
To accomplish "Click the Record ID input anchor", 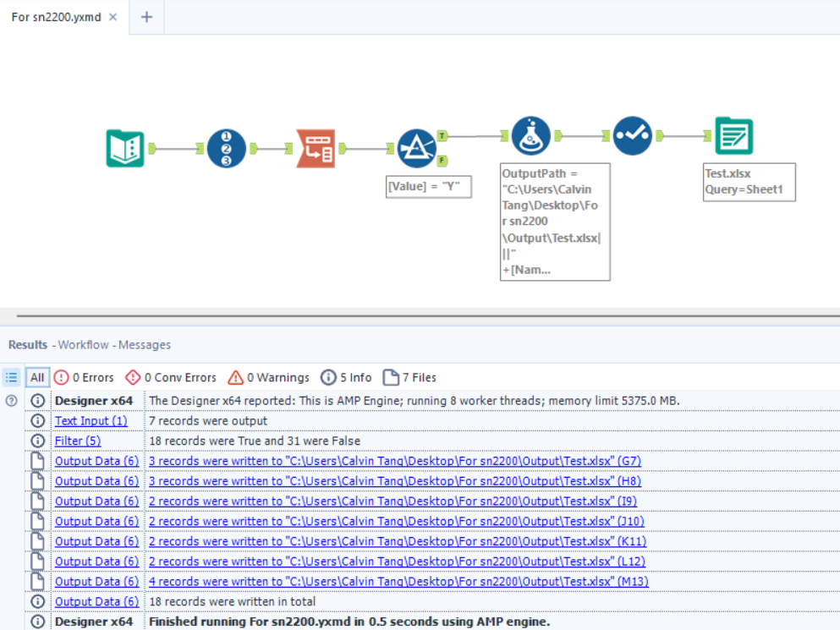I will coord(200,148).
